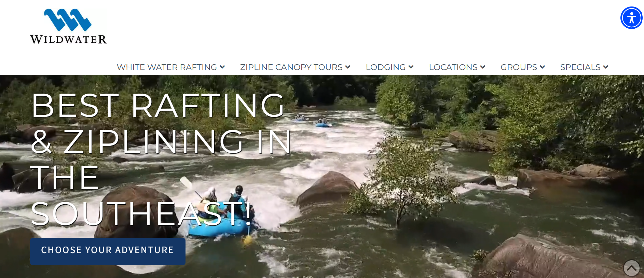Click the Wildwater wordmark text
Image resolution: width=644 pixels, height=278 pixels.
[x=68, y=39]
